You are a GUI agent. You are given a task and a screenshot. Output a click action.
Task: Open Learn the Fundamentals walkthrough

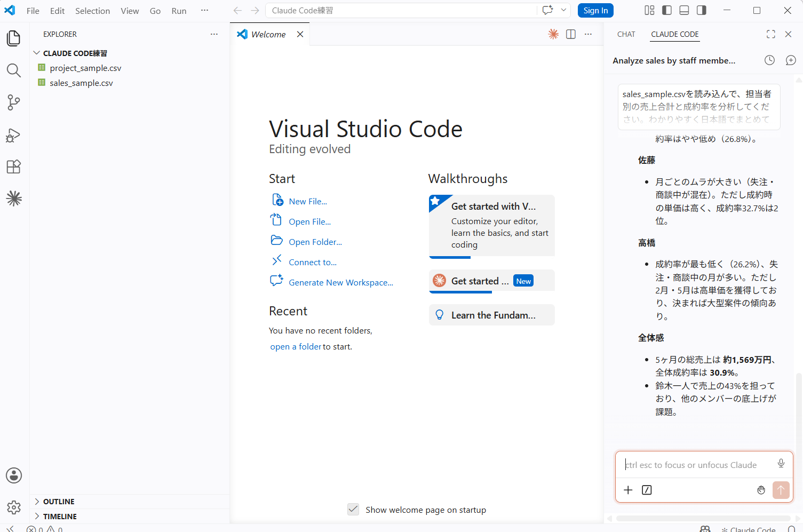click(x=492, y=315)
